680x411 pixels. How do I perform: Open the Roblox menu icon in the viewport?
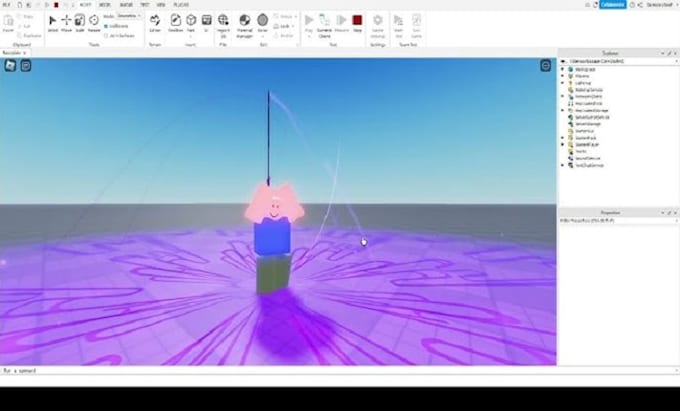pos(10,65)
